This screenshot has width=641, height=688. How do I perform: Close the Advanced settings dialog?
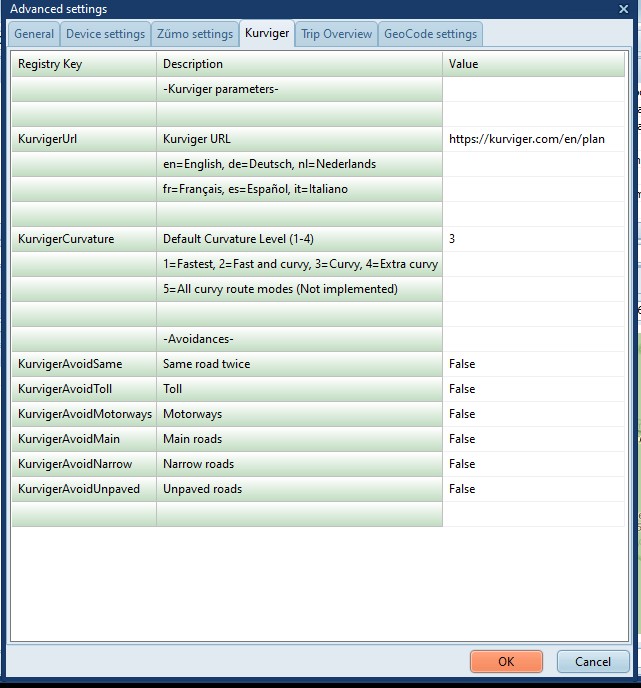(x=624, y=9)
